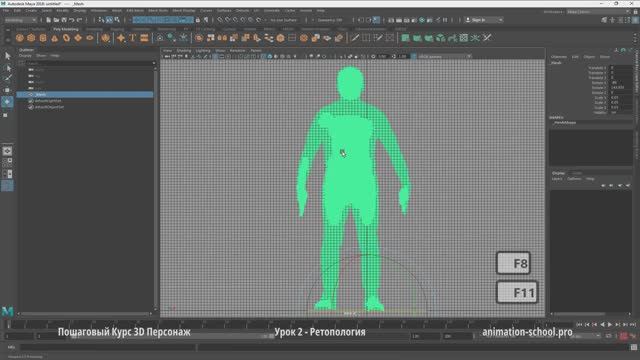Viewport: 640px width, 360px height.
Task: Open the playback speed fps dropdown
Action: point(585,336)
